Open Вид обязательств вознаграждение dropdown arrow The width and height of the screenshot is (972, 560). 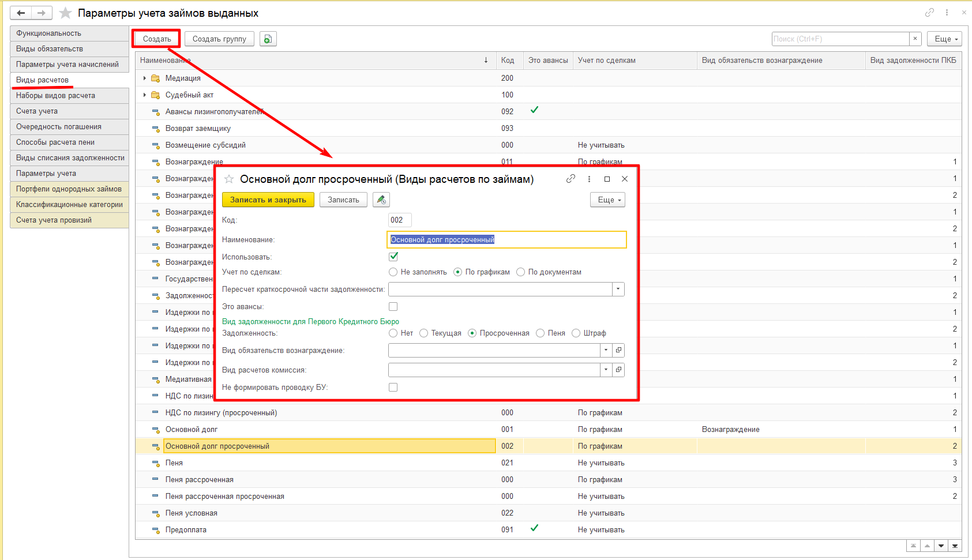point(606,350)
